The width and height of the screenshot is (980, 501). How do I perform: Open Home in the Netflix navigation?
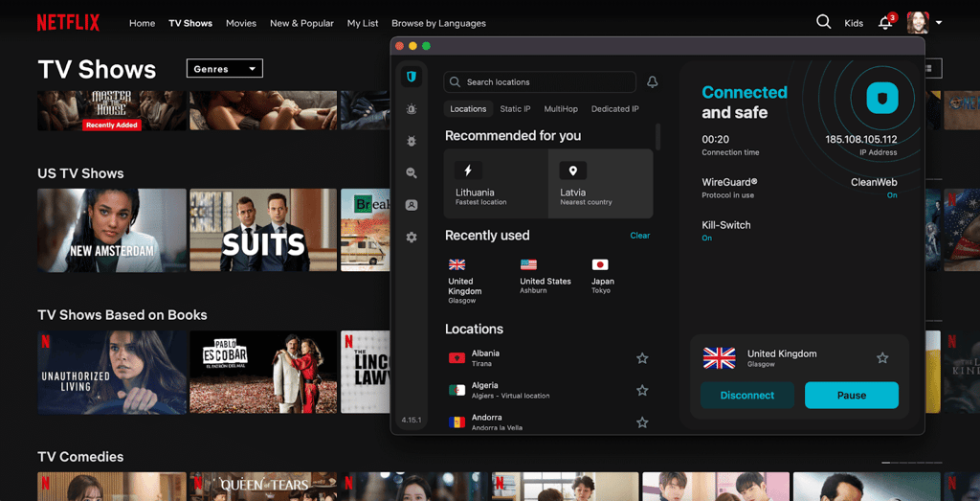coord(142,23)
